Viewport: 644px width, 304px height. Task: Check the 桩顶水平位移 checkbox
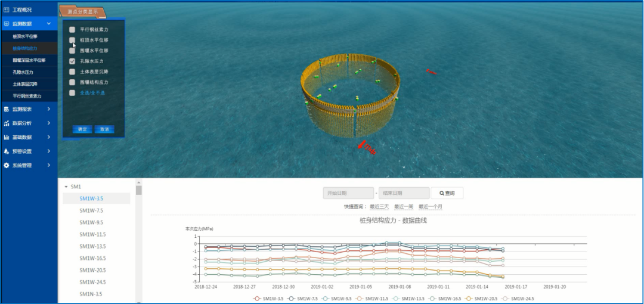point(72,41)
